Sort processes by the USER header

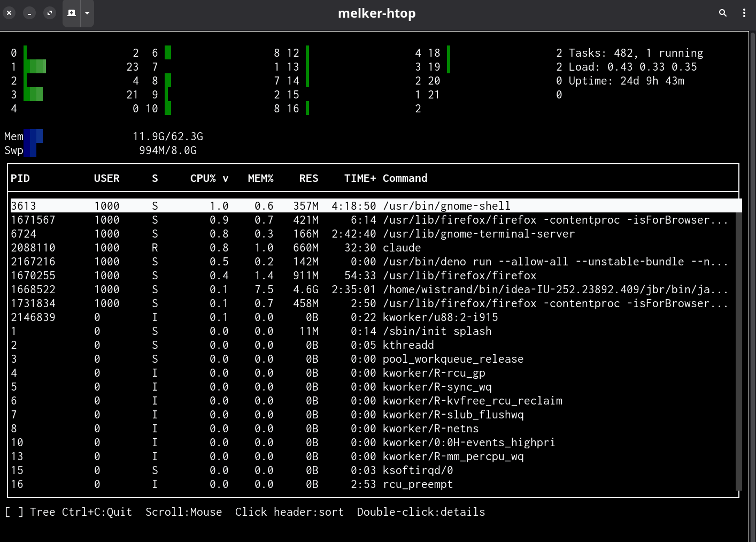click(x=106, y=178)
